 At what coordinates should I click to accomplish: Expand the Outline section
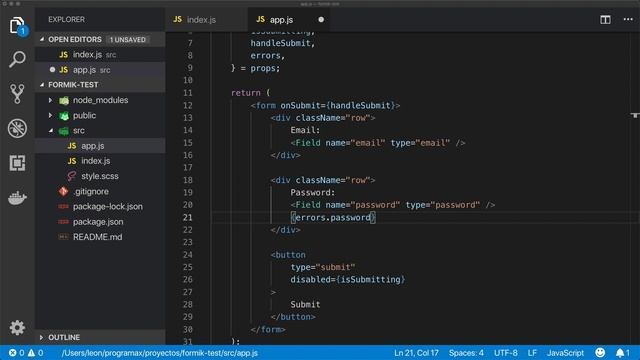[x=41, y=338]
